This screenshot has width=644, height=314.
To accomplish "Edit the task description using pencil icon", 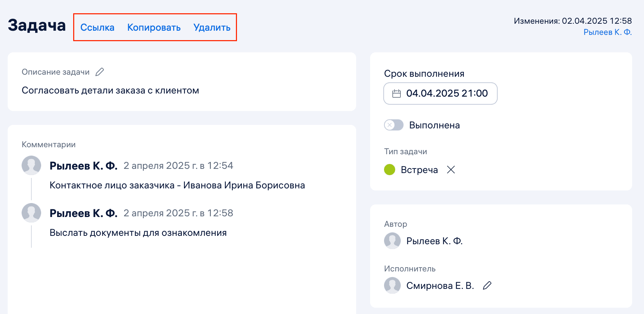I will [x=100, y=72].
